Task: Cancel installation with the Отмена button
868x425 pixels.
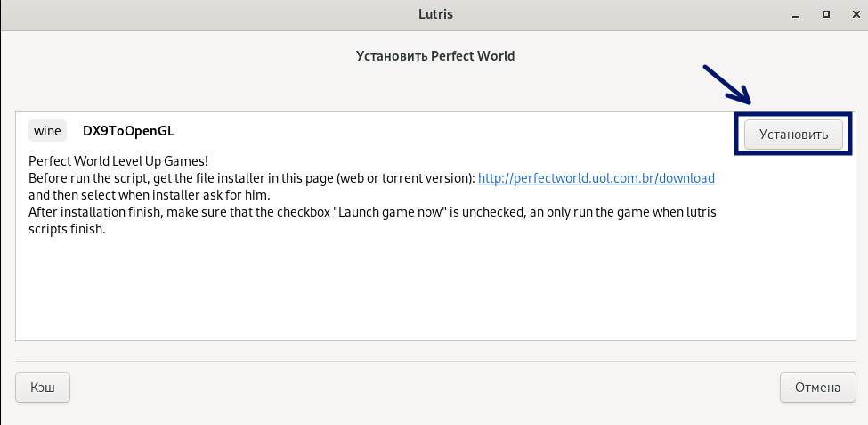Action: [817, 388]
